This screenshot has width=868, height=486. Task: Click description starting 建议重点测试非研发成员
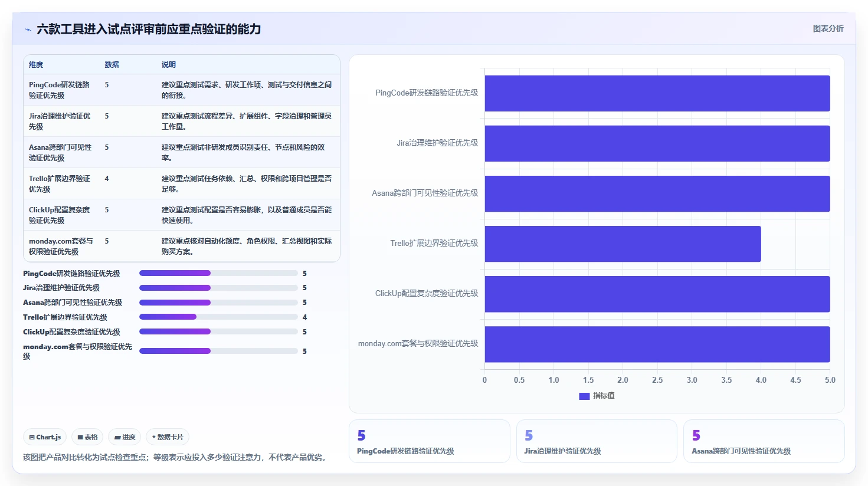244,153
